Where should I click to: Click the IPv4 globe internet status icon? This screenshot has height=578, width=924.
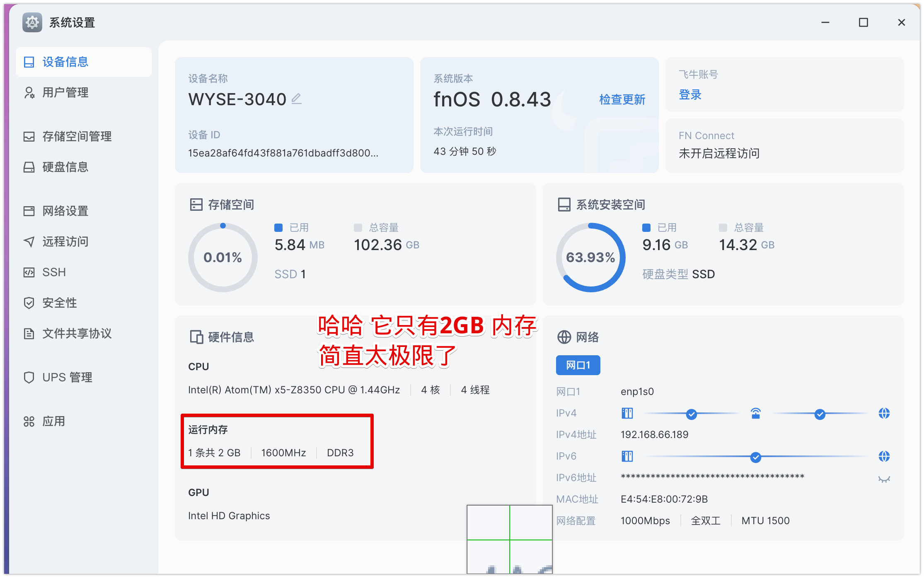pos(884,413)
